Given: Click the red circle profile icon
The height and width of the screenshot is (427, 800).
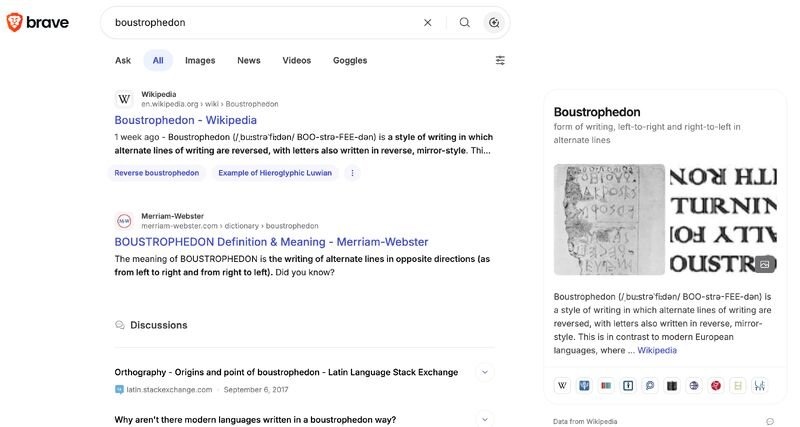Looking at the screenshot, I should (x=716, y=386).
